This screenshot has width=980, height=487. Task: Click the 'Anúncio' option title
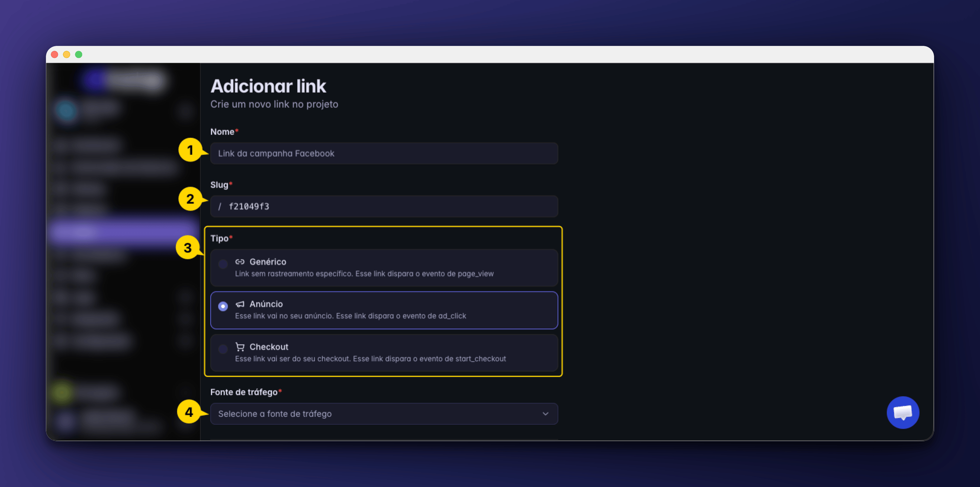point(266,304)
